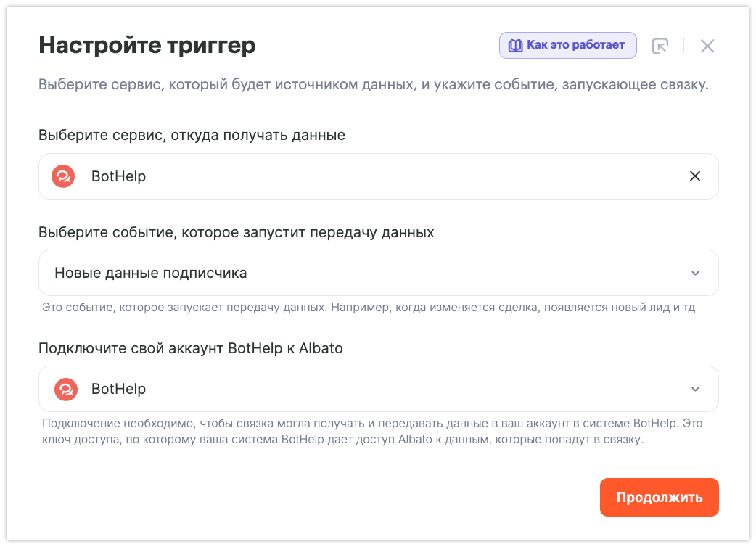This screenshot has height=547, width=756.
Task: Click the BotHelp logo in the service field
Action: 63,176
